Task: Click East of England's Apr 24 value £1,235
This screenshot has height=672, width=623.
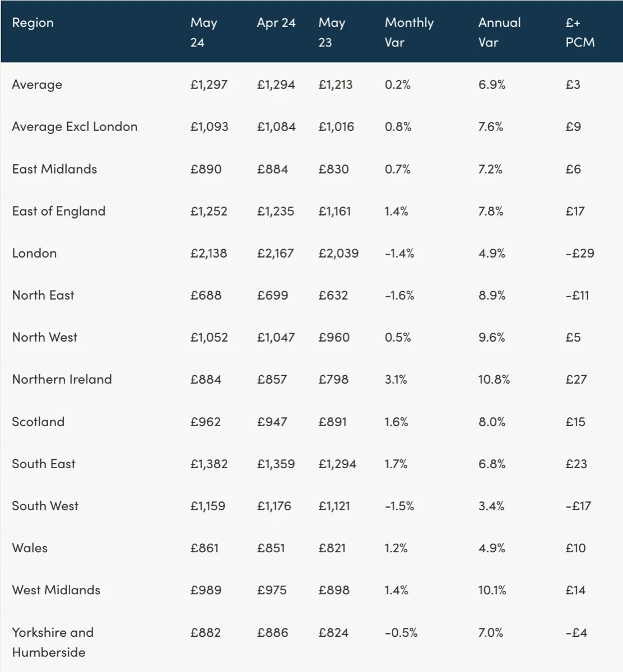Action: pyautogui.click(x=276, y=211)
